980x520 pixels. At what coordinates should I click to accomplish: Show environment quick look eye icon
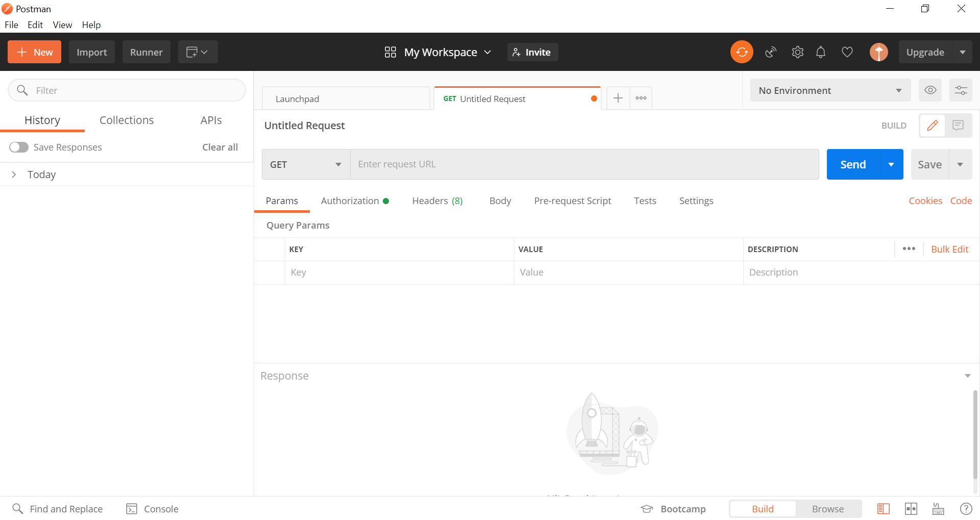(x=930, y=90)
